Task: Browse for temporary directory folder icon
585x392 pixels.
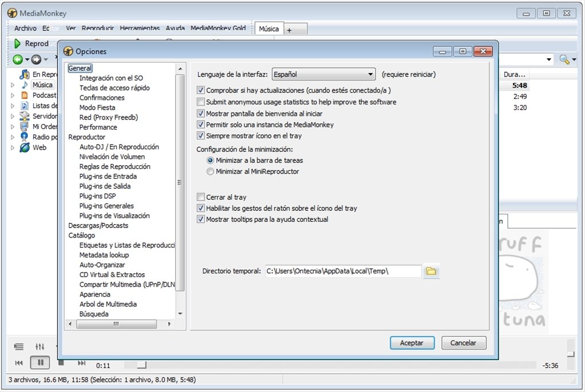Action: 431,271
